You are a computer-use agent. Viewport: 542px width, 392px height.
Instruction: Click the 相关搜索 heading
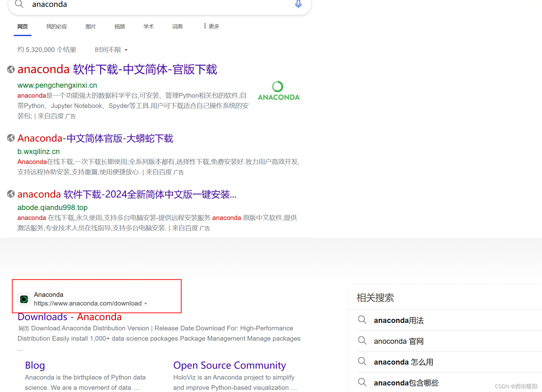click(375, 298)
